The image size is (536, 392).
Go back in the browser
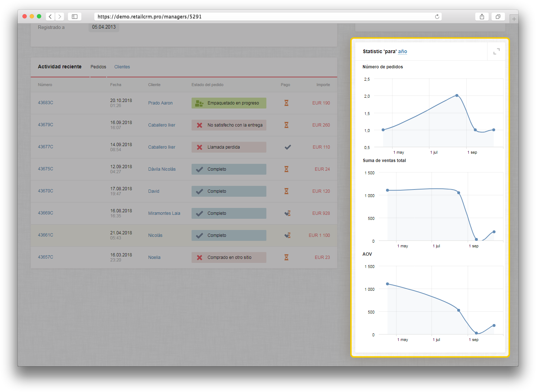[x=51, y=17]
